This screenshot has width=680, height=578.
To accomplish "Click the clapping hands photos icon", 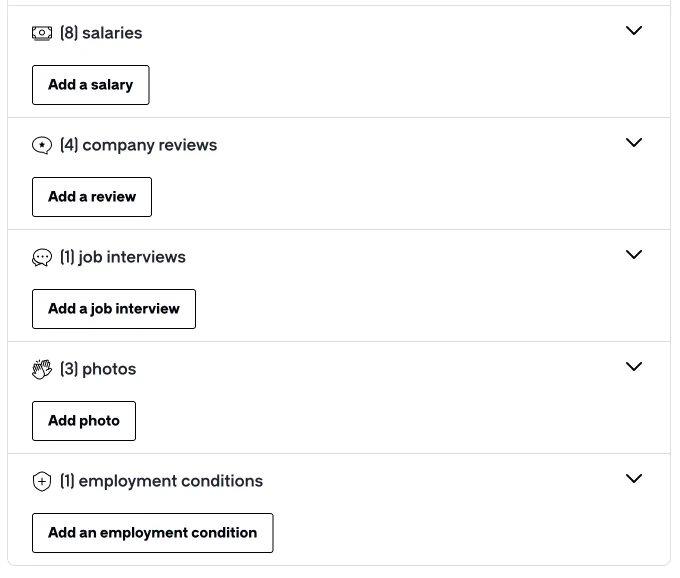I will [42, 369].
